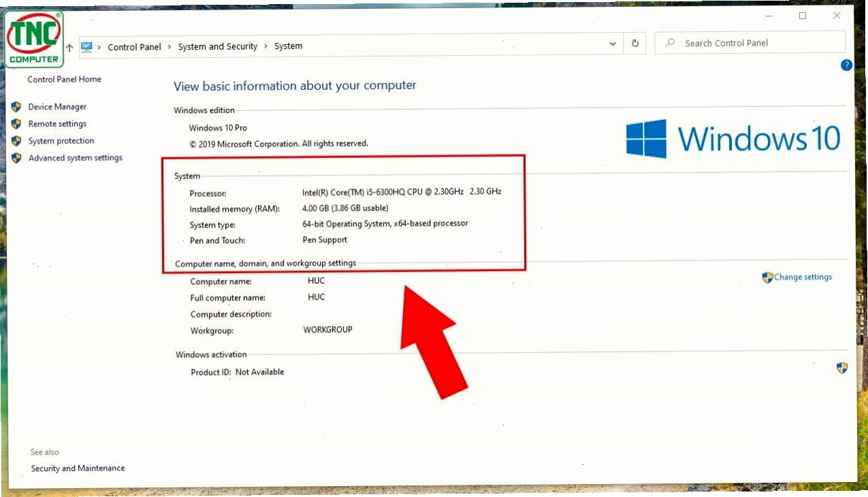Image resolution: width=868 pixels, height=497 pixels.
Task: Maximize the System window
Action: click(x=803, y=16)
